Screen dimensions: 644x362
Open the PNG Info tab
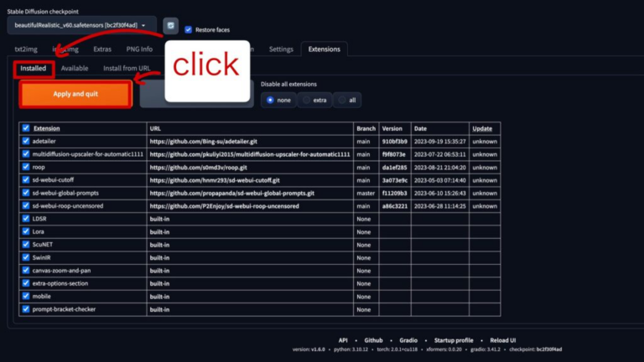click(139, 49)
